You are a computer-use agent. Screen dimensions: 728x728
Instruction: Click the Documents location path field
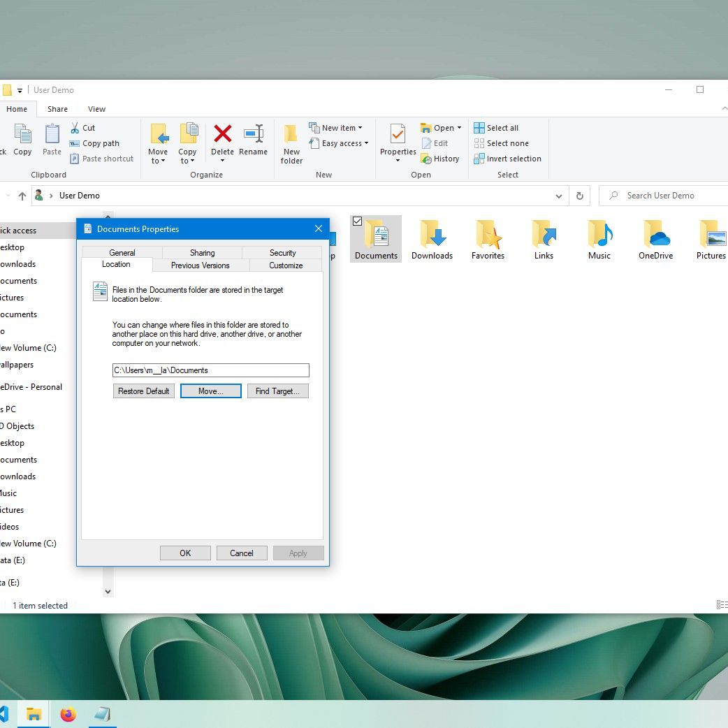[x=210, y=370]
